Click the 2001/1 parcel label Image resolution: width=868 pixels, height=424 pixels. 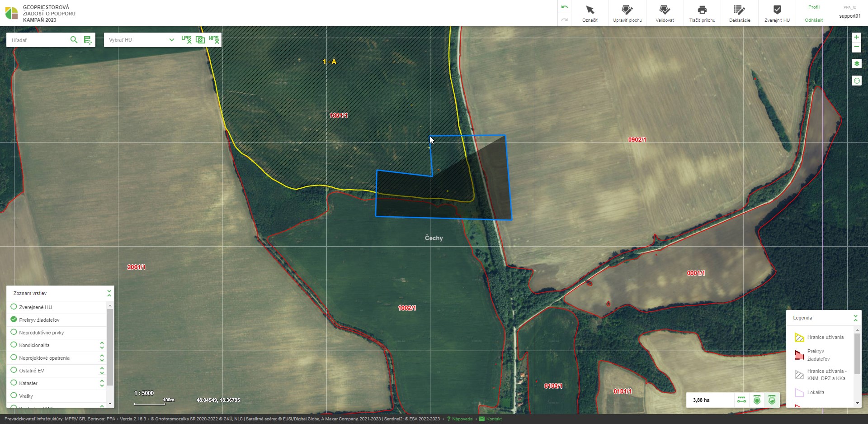coord(136,267)
